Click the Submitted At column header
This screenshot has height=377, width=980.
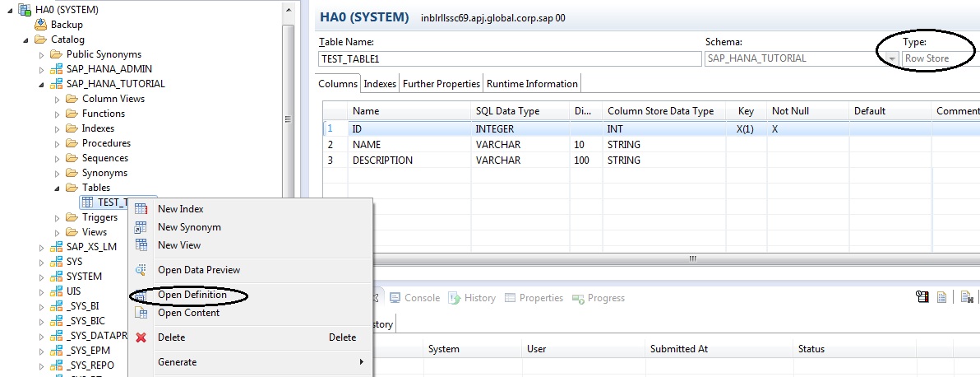click(719, 349)
